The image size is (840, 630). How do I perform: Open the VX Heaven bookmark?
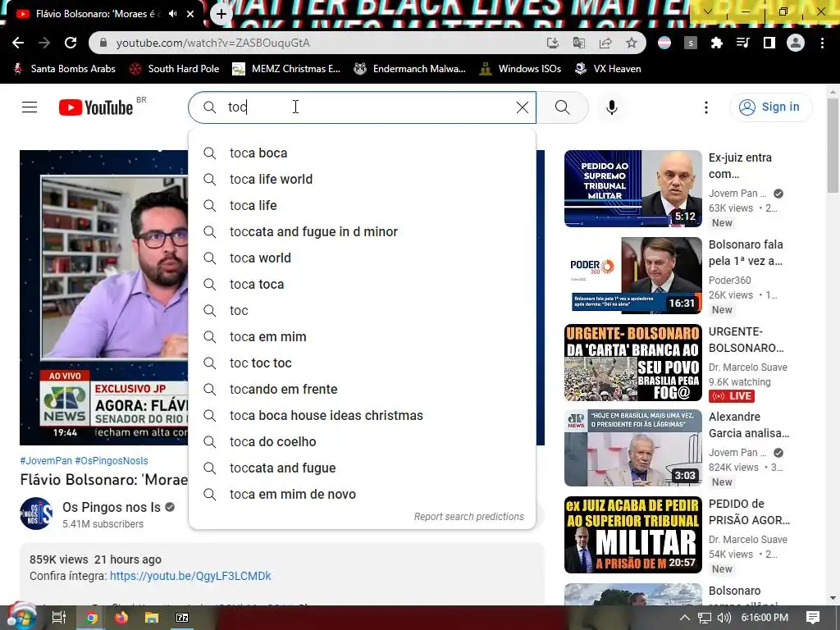click(608, 69)
